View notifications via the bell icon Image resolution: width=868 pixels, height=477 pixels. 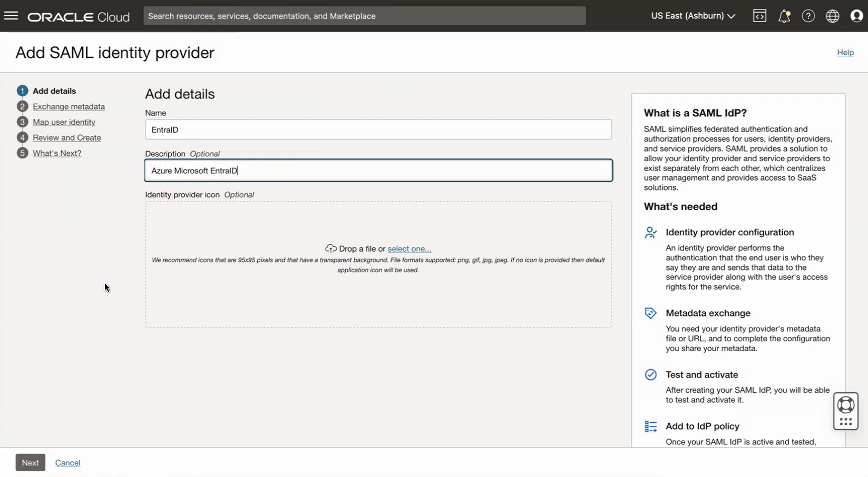(x=784, y=15)
